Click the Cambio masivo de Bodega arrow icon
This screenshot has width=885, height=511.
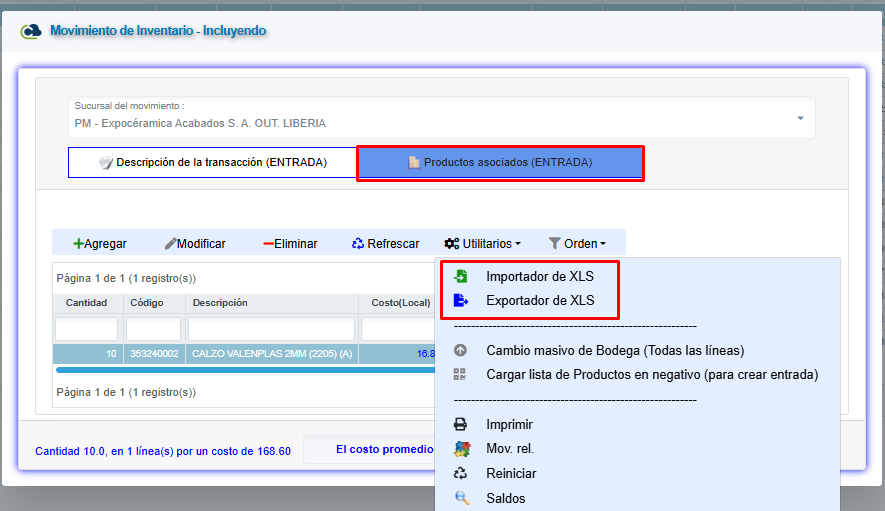tap(460, 351)
